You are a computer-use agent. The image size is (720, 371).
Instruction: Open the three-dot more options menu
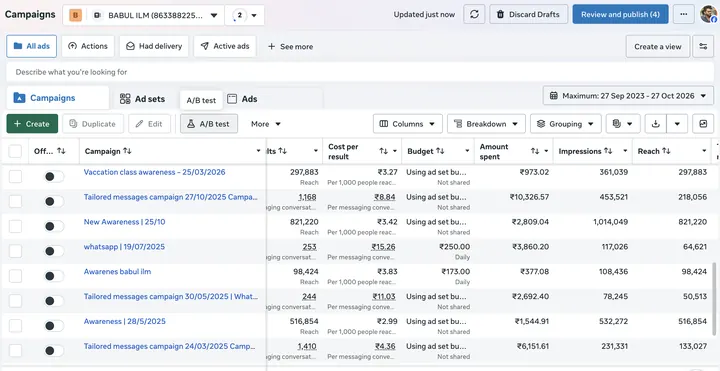tap(684, 14)
